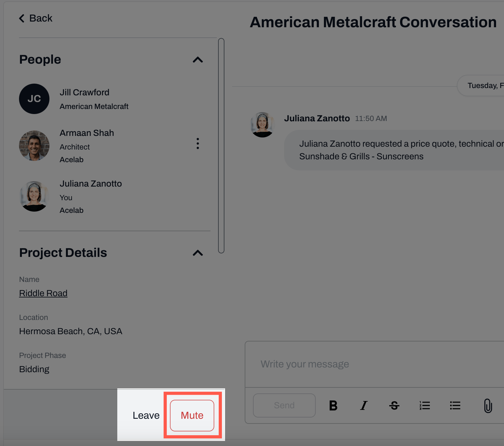Click Armaan Shah's profile photo

pos(34,146)
